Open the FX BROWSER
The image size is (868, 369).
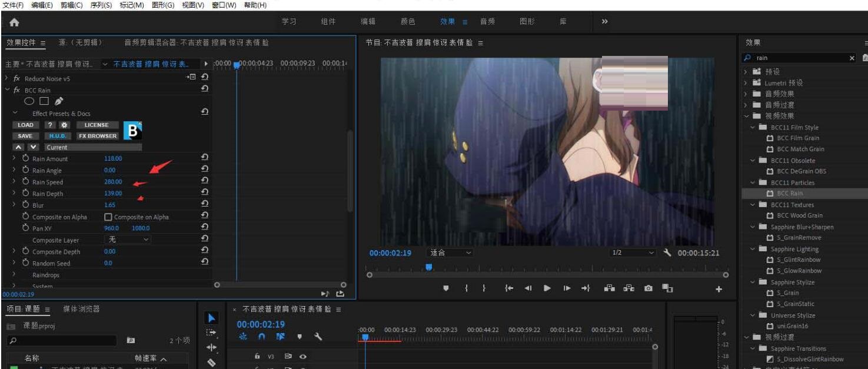coord(98,136)
